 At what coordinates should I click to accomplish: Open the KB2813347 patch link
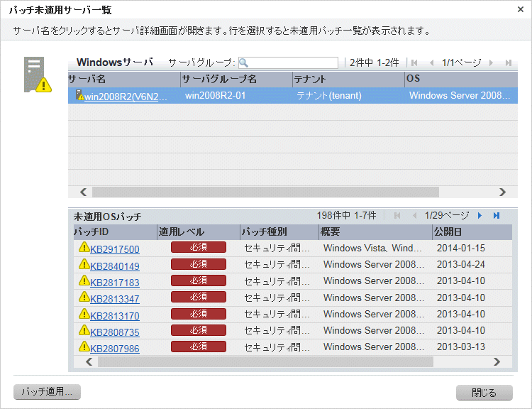pos(114,298)
